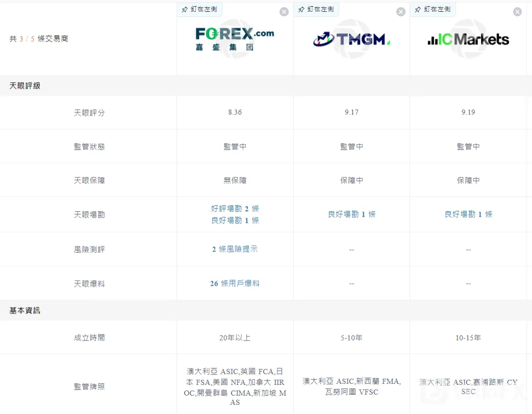Select FOREX.com regulatory licenses text

(235, 387)
